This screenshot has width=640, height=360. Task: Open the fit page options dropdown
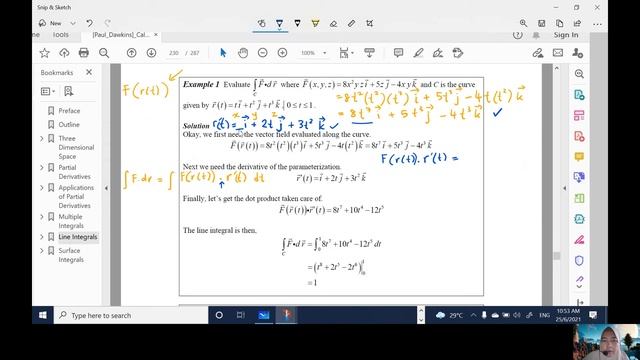point(346,53)
